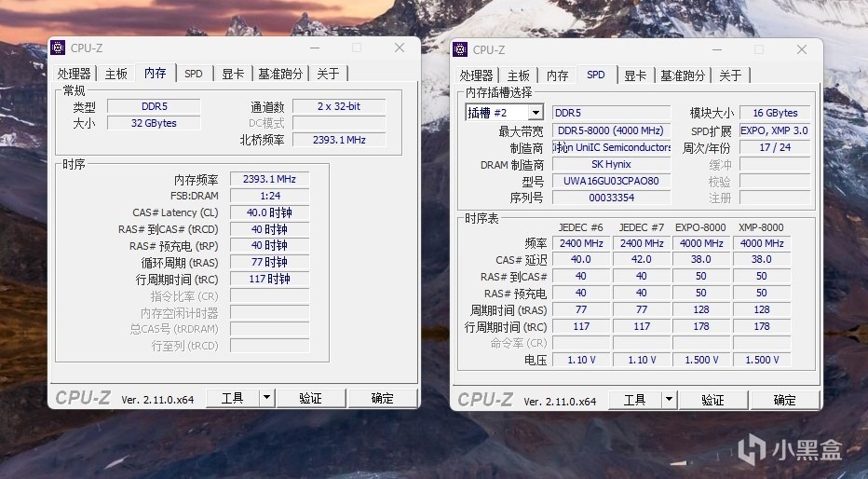Viewport: 868px width, 479px height.
Task: Click the JEDEC #6 voltage 1.10 V cell
Action: pos(581,360)
